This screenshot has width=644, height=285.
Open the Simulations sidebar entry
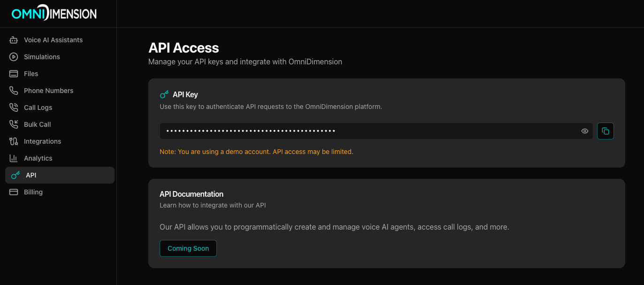pos(42,57)
